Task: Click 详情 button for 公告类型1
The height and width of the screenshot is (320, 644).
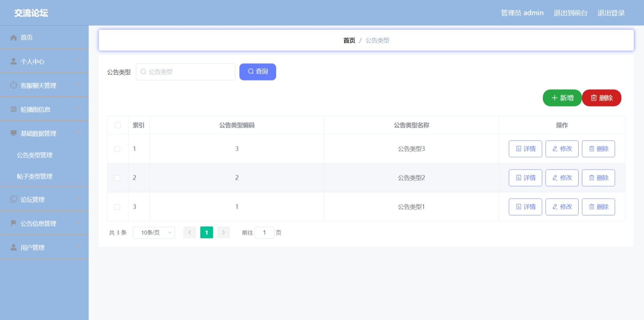Action: [525, 207]
